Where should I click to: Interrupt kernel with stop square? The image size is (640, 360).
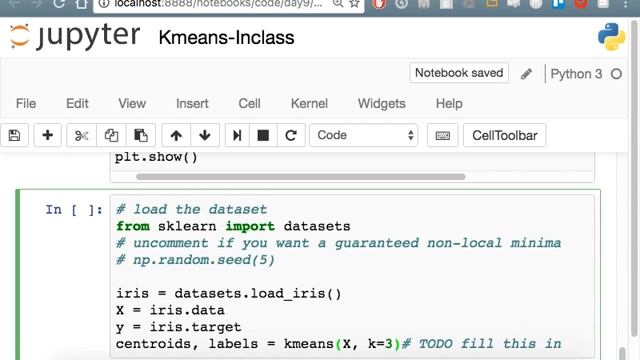[x=263, y=135]
